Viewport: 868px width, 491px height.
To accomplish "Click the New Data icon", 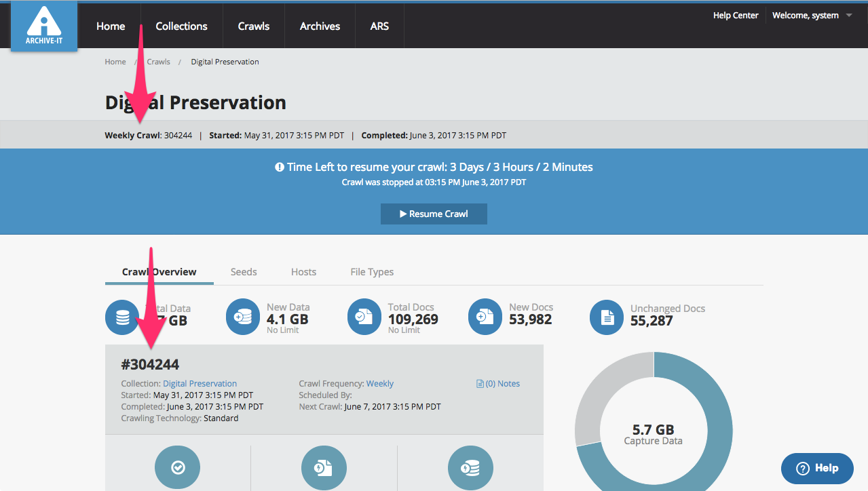I will (243, 317).
